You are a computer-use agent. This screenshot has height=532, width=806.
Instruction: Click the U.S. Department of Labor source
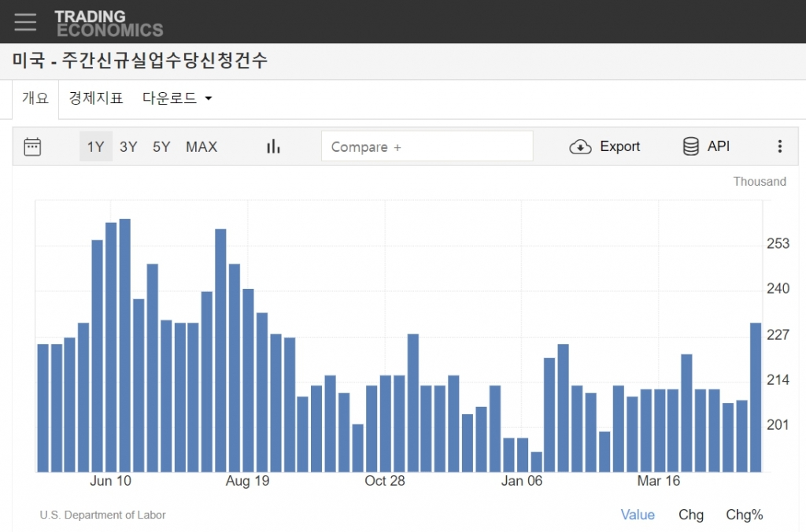103,515
